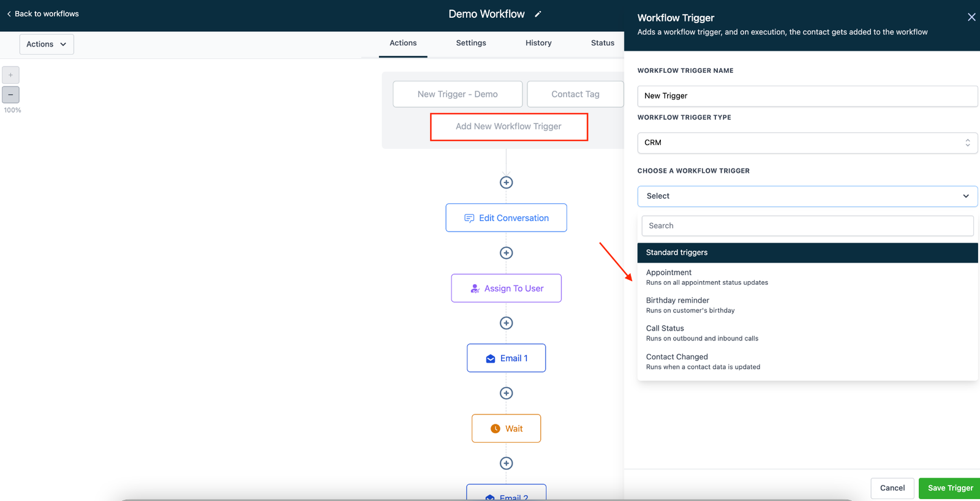Add a step above Edit Conversation

click(x=506, y=183)
